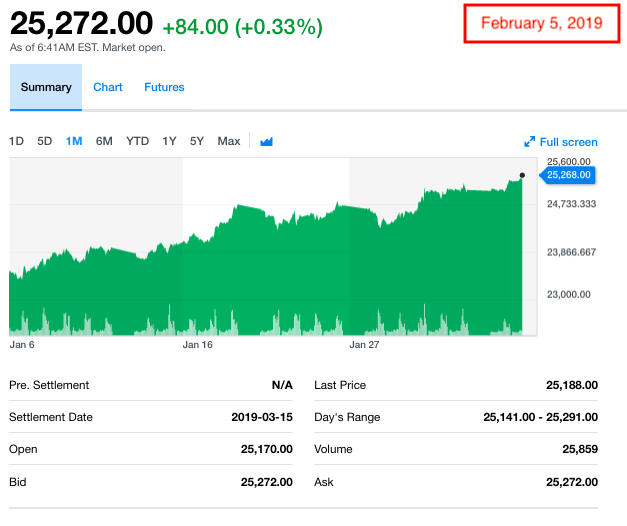The image size is (627, 526).
Task: Click the Jan 16 date axis label
Action: click(x=198, y=345)
